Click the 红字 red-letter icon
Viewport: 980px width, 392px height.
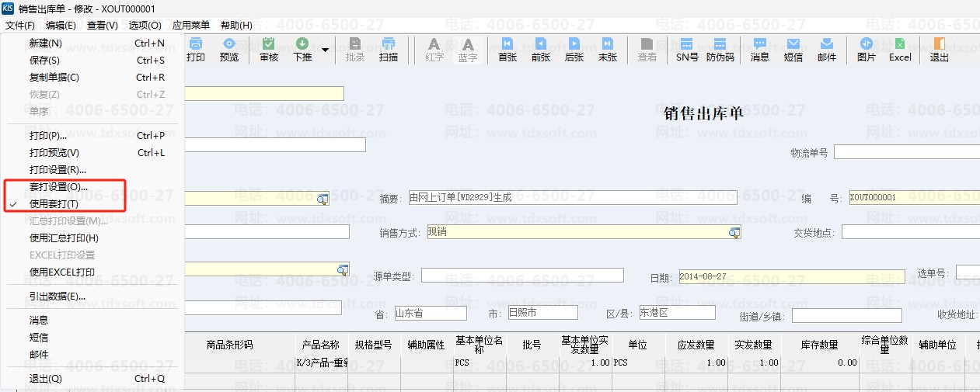point(434,50)
